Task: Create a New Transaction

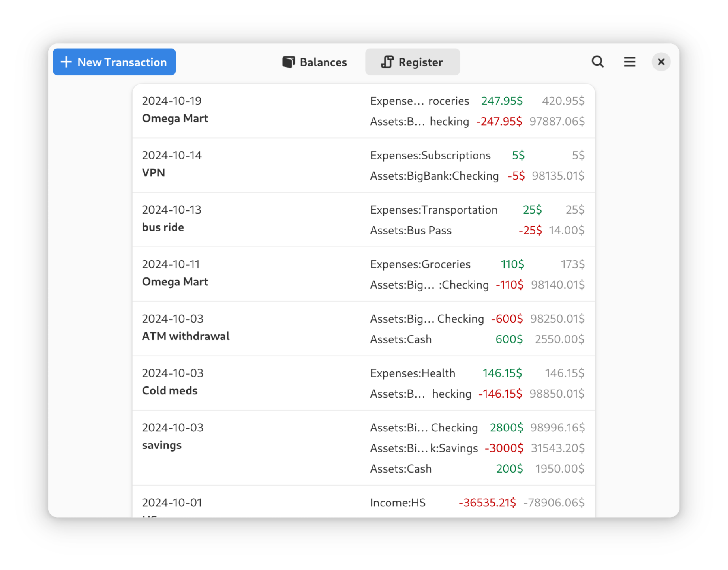Action: click(114, 62)
